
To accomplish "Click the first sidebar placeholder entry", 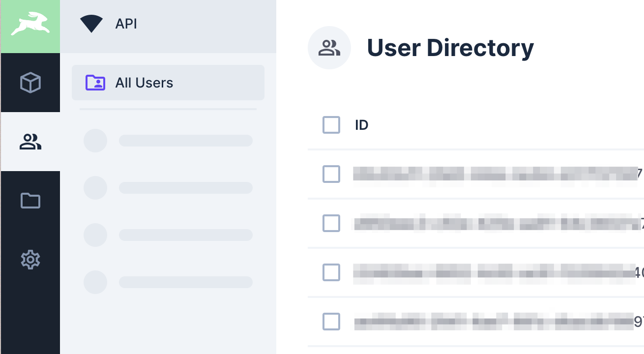I will pyautogui.click(x=167, y=141).
